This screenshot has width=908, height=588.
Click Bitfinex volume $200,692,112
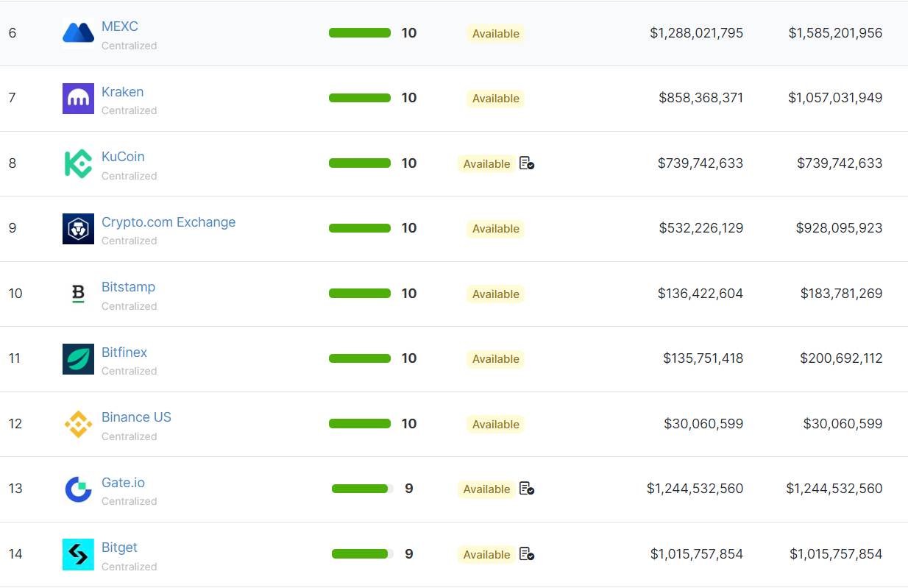(x=842, y=358)
